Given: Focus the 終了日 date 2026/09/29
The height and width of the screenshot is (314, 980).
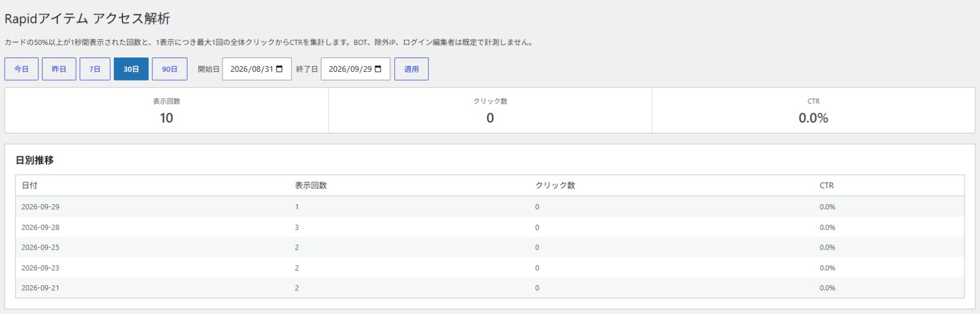Looking at the screenshot, I should tap(355, 69).
